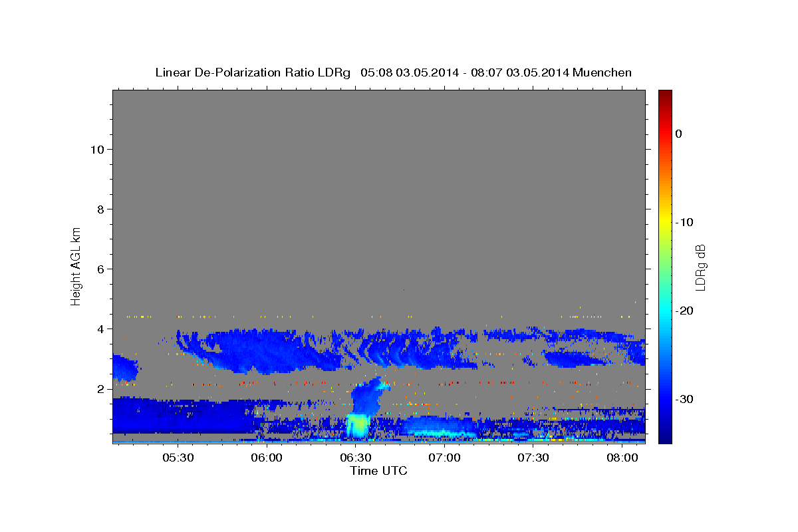Click the colorbar value 0

[x=678, y=134]
